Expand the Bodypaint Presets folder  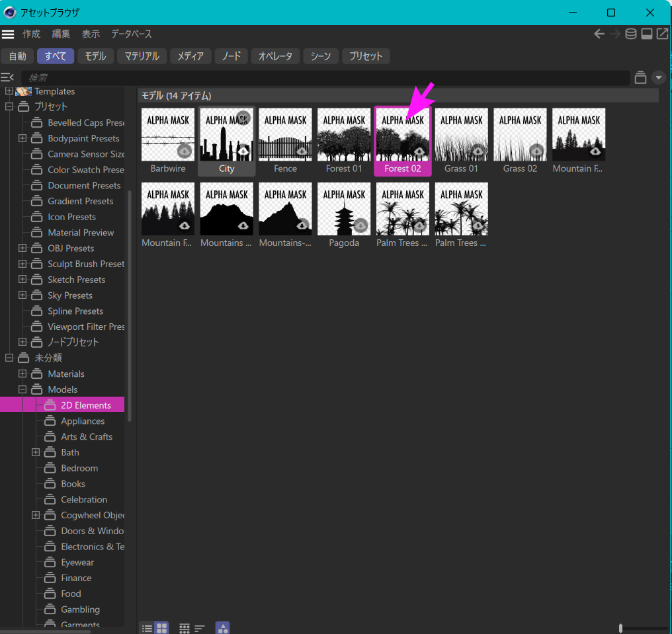[22, 139]
